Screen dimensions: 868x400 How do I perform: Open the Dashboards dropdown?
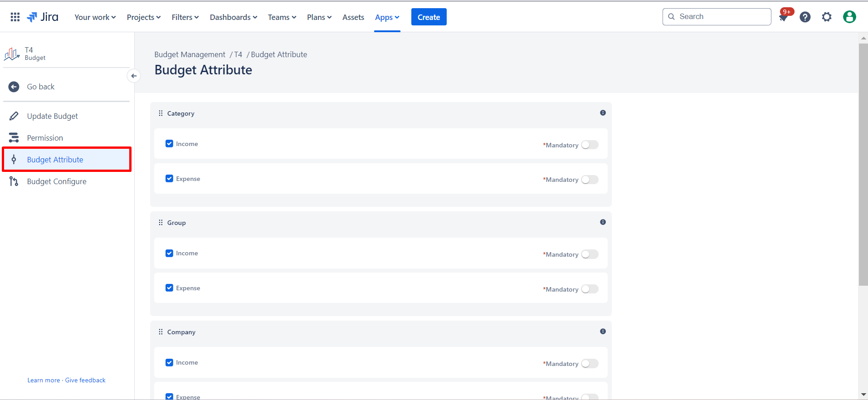[x=234, y=17]
